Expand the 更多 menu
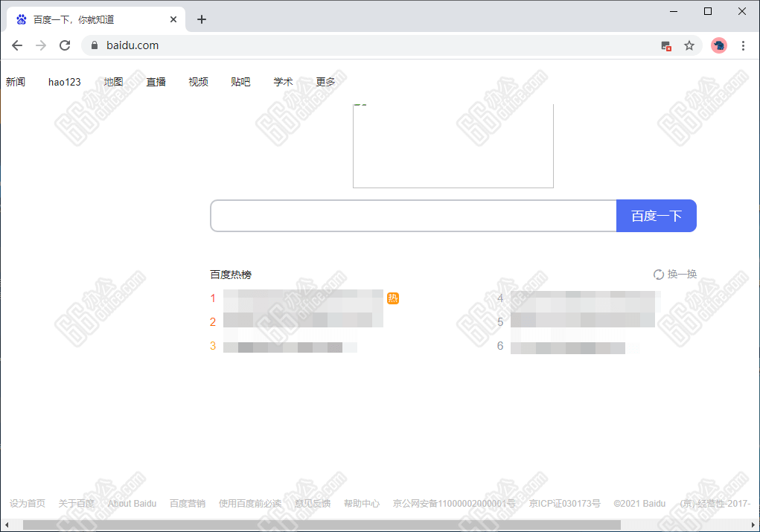This screenshot has height=532, width=760. (325, 82)
